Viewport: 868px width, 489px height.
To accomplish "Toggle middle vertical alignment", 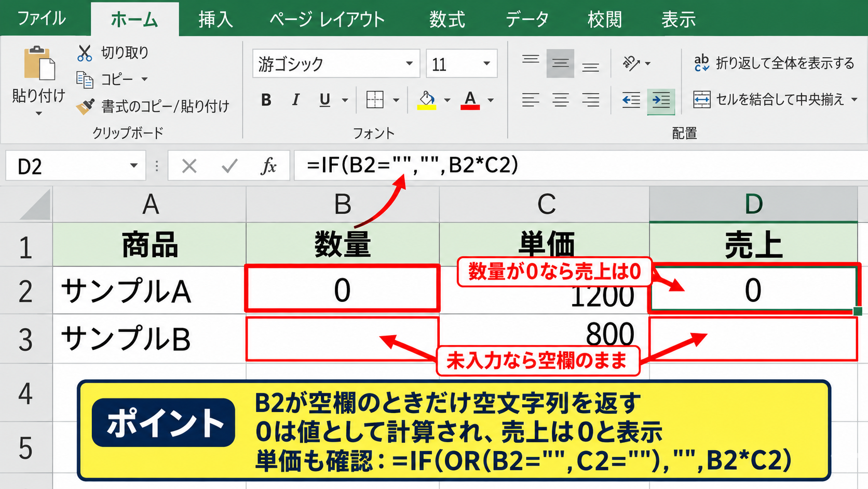I will click(560, 63).
